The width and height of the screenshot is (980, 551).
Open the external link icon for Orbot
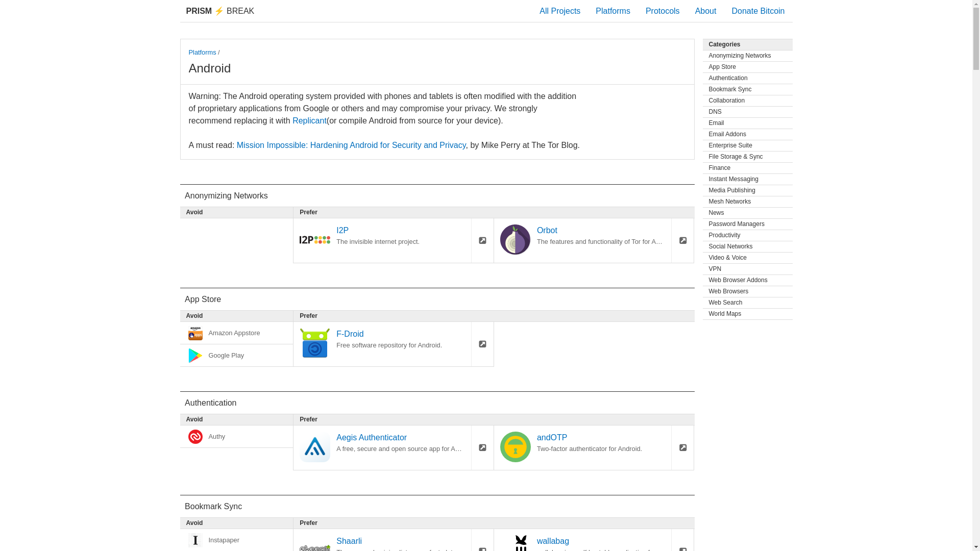(x=682, y=240)
